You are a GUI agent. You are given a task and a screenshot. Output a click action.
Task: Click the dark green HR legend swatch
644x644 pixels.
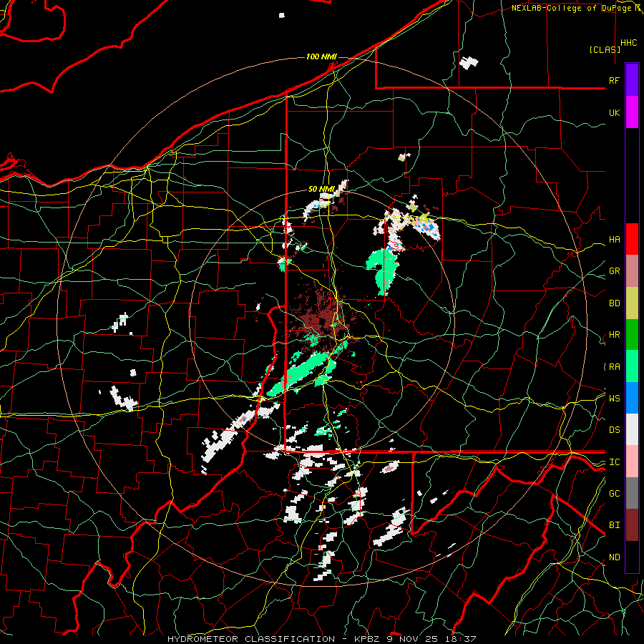pos(632,335)
